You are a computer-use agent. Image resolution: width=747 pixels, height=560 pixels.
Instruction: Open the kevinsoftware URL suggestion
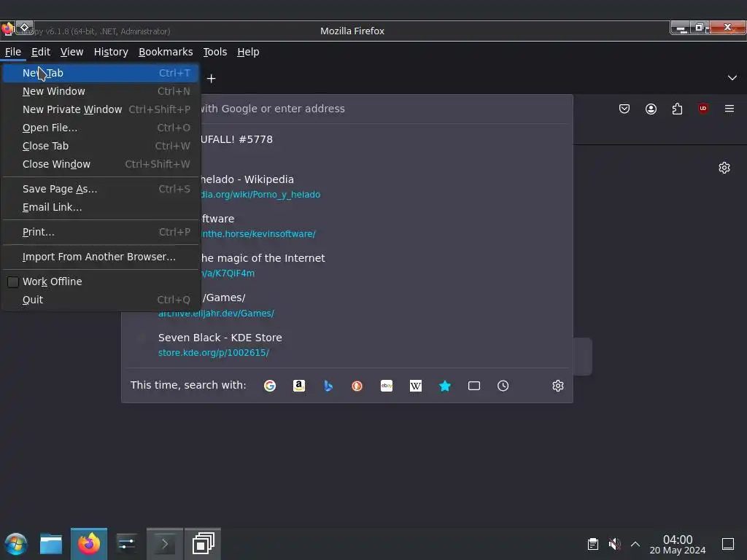pos(258,234)
